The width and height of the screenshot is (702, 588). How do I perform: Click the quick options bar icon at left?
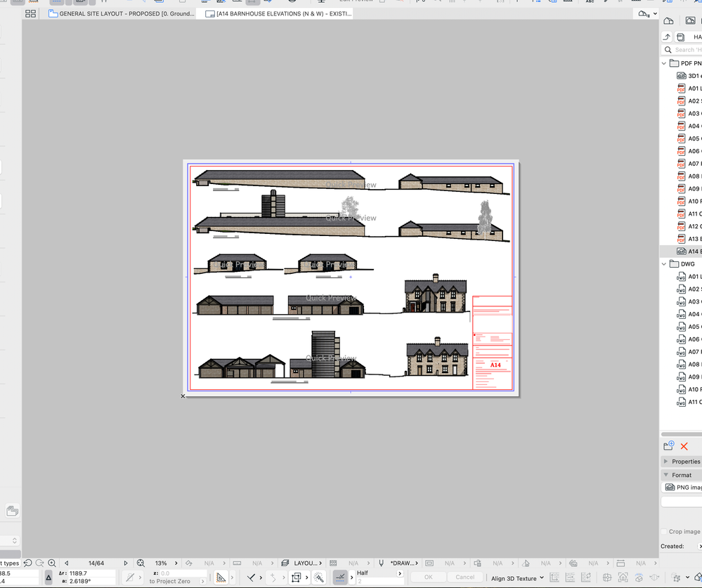[x=13, y=511]
